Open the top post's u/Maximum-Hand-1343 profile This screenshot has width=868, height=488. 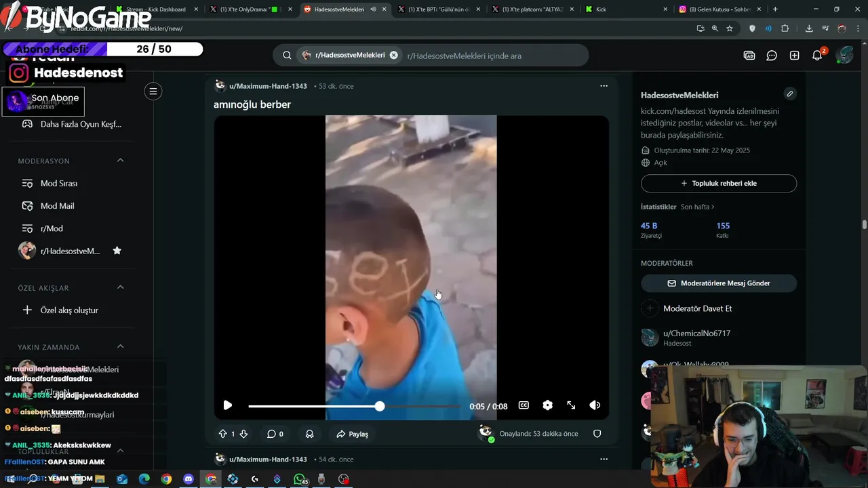coord(268,86)
